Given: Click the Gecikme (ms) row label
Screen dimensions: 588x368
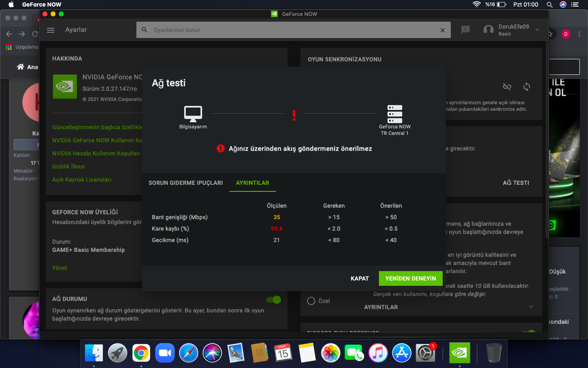Looking at the screenshot, I should point(170,240).
